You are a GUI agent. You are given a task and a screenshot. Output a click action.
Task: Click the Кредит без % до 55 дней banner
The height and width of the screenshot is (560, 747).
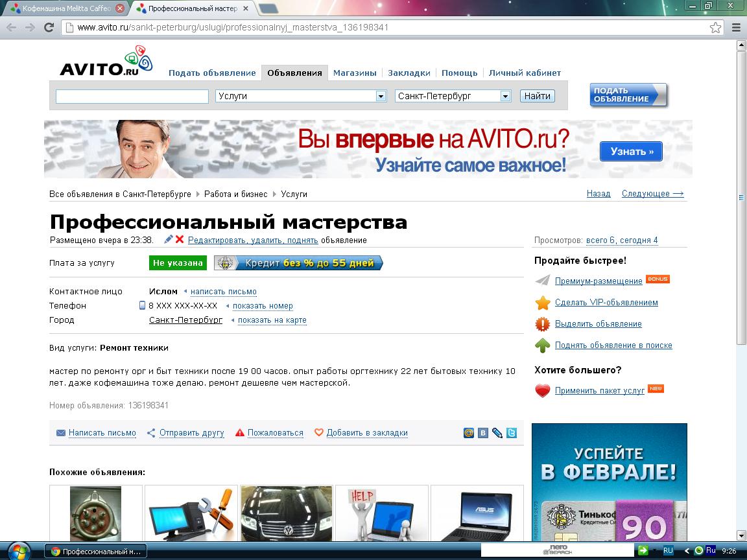pyautogui.click(x=298, y=263)
